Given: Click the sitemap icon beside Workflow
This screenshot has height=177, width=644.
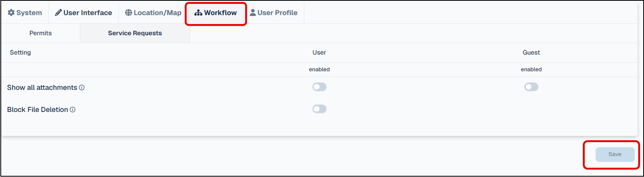Looking at the screenshot, I should 198,12.
